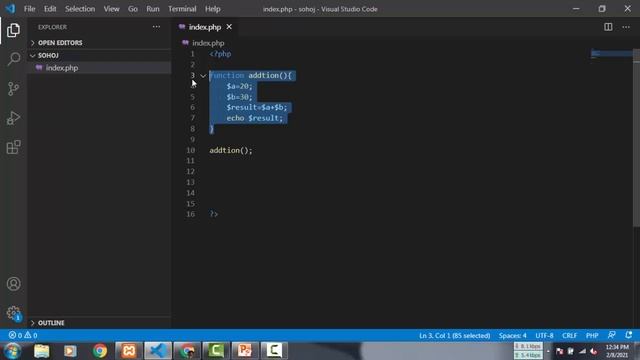The width and height of the screenshot is (640, 360).
Task: Click the editor vertical scrollbar
Action: coord(636,138)
